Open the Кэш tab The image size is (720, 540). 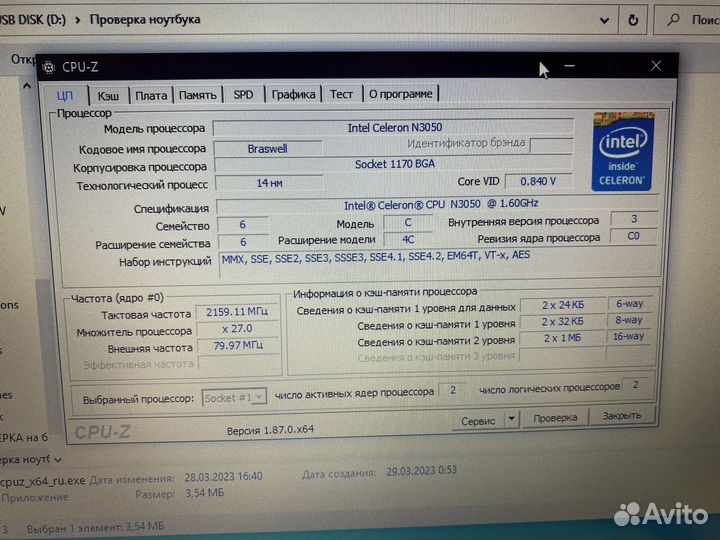(x=108, y=96)
